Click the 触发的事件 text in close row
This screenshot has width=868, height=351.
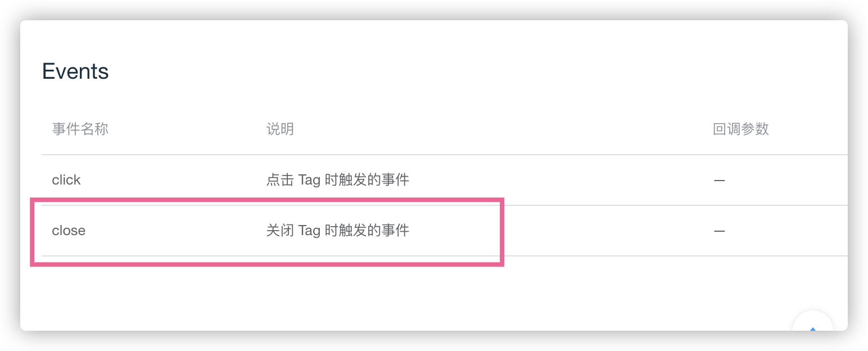coord(374,231)
